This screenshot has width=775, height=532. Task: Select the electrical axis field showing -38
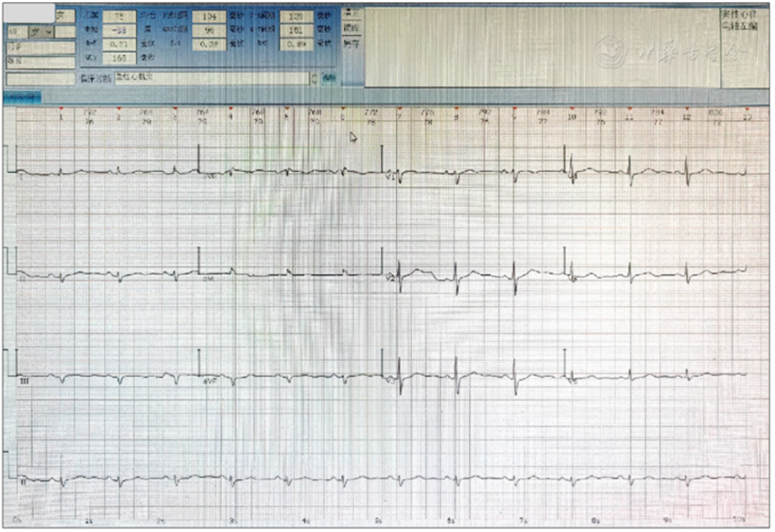[118, 31]
